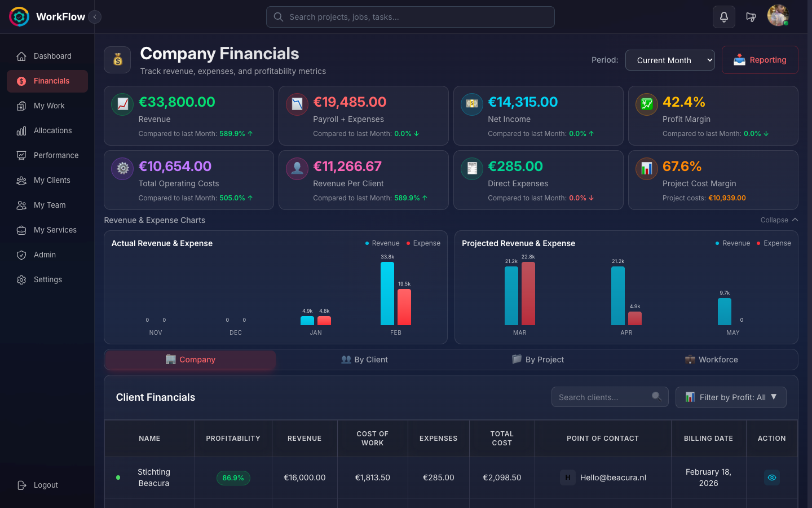Click the Reporting button
The width and height of the screenshot is (812, 508).
[760, 60]
